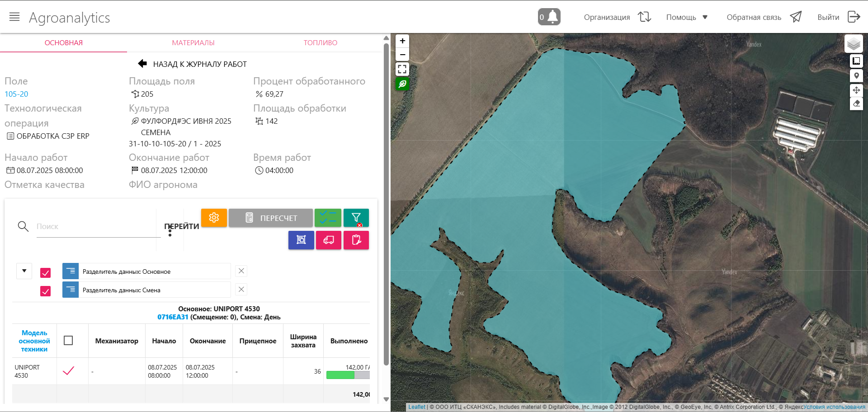Click the green filter funnel button

pyautogui.click(x=356, y=218)
